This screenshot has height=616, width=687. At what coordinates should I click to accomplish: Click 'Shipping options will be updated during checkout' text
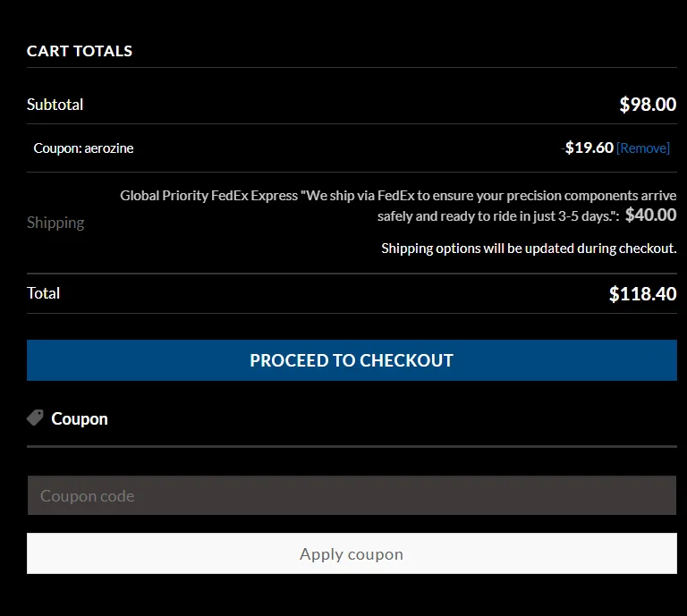(x=529, y=249)
